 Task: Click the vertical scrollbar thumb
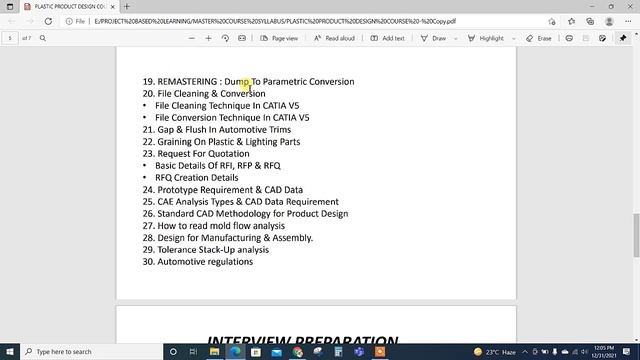[x=636, y=235]
